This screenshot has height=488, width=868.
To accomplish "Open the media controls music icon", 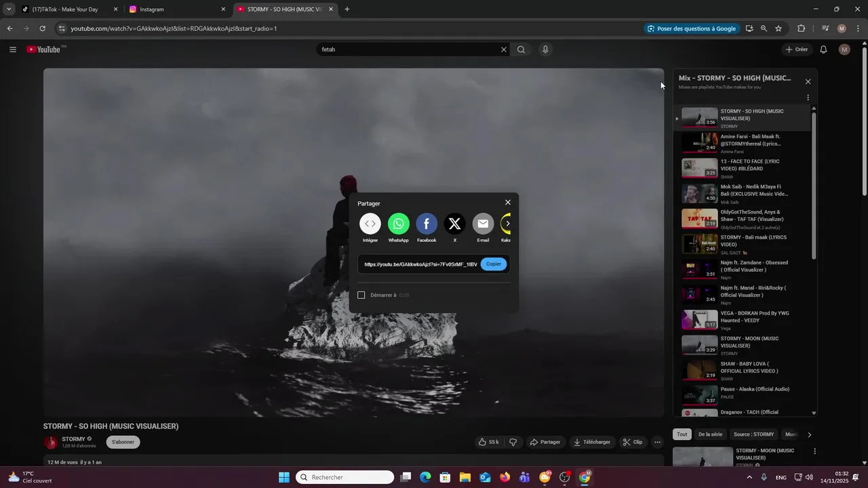I will (x=825, y=28).
